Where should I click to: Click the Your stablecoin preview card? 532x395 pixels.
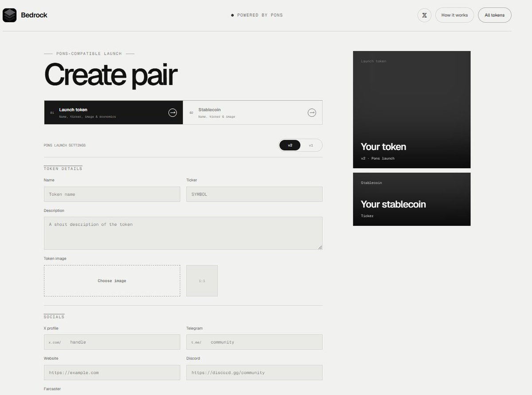pos(411,199)
